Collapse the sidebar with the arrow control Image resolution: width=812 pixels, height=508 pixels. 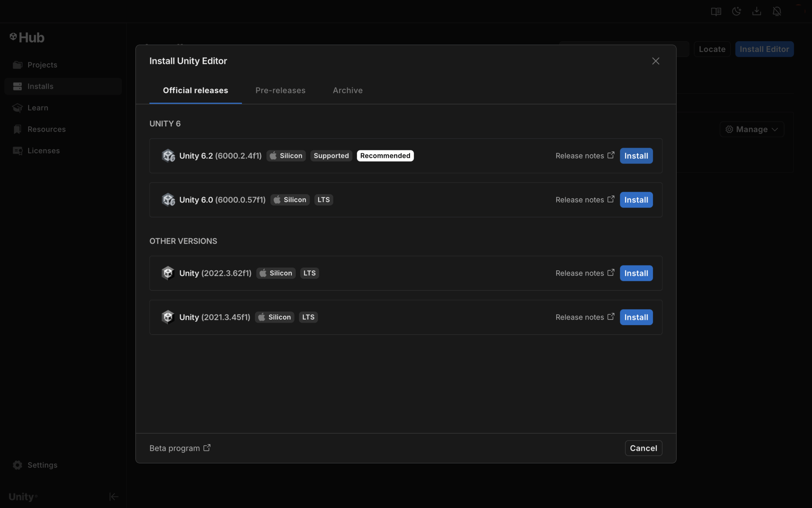click(114, 496)
